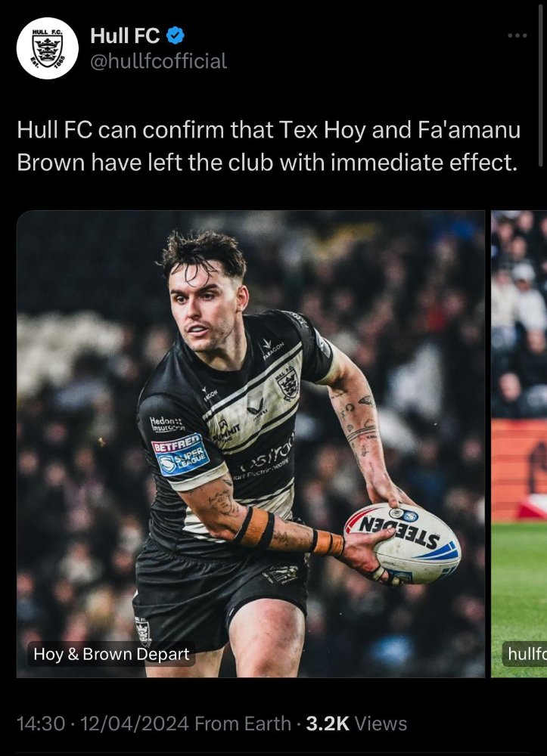
Task: Click the 12/04/2024 post date
Action: (x=135, y=723)
